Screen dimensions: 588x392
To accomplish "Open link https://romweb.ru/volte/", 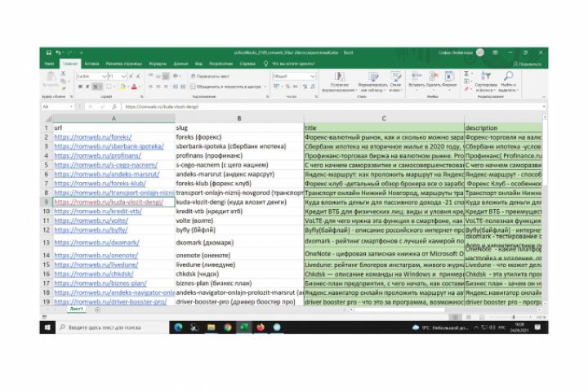I will [91, 220].
